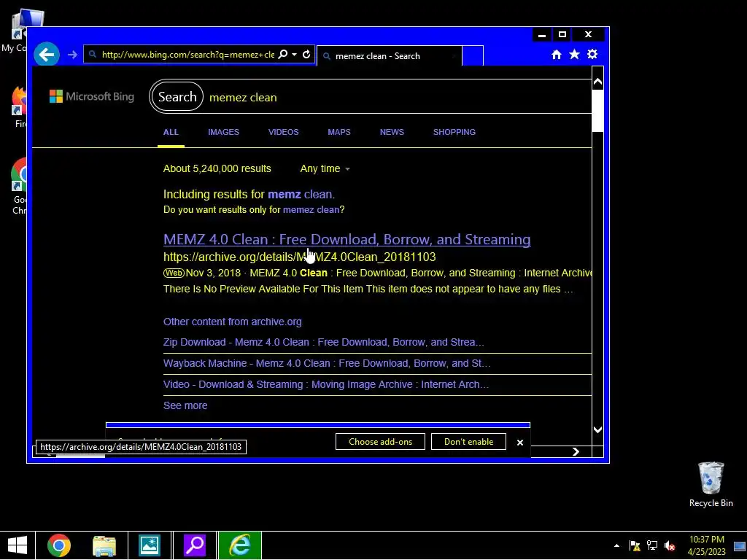Switch to the ALL results tab

pos(171,132)
